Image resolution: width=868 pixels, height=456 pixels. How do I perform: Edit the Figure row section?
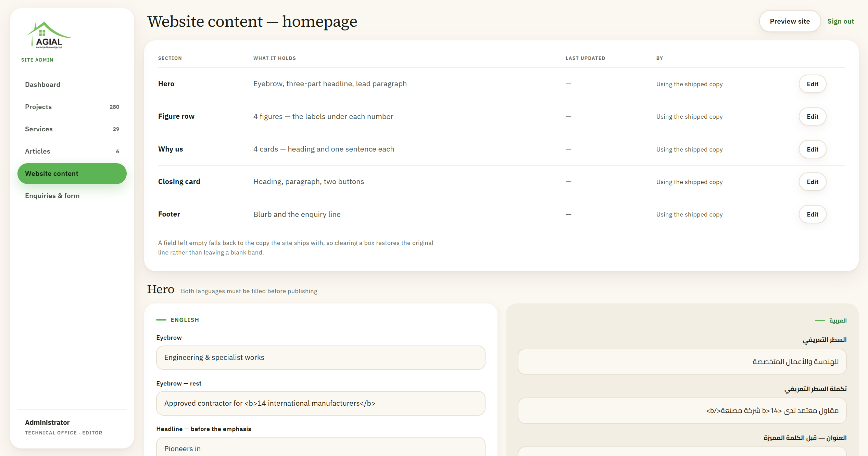click(812, 117)
